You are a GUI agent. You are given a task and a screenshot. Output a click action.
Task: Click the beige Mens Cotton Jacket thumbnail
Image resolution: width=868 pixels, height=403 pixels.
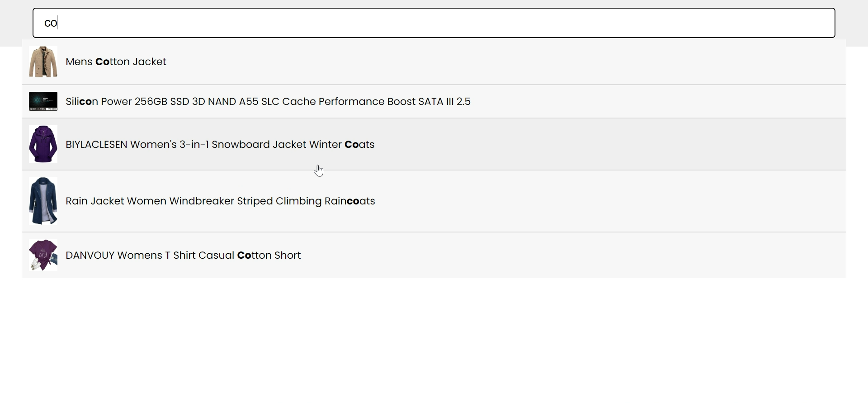click(x=43, y=62)
